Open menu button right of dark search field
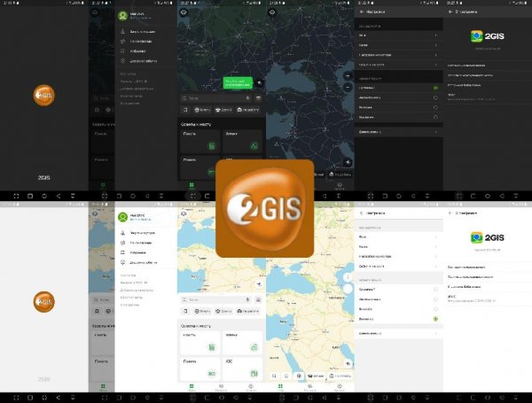Viewport: 532px width, 403px height. (258, 98)
